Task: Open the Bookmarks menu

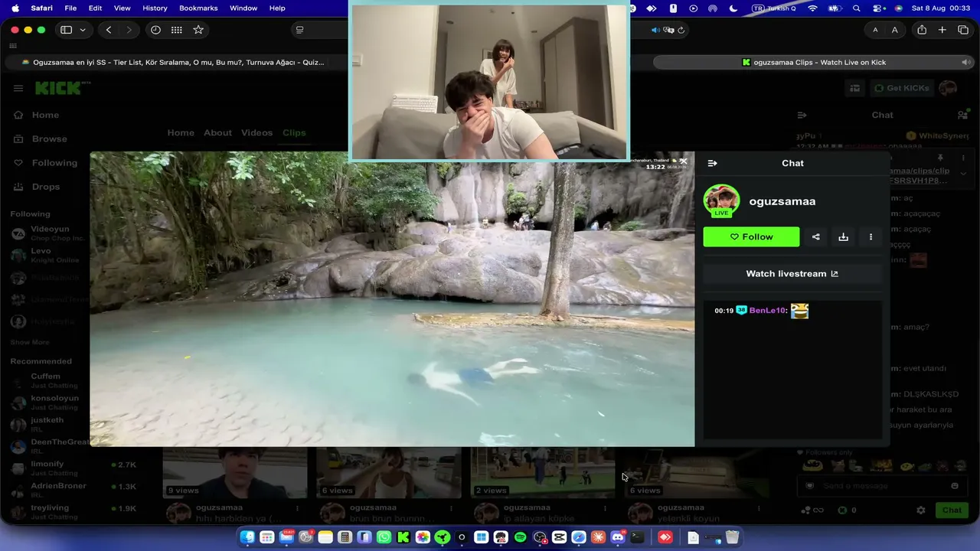Action: [198, 8]
